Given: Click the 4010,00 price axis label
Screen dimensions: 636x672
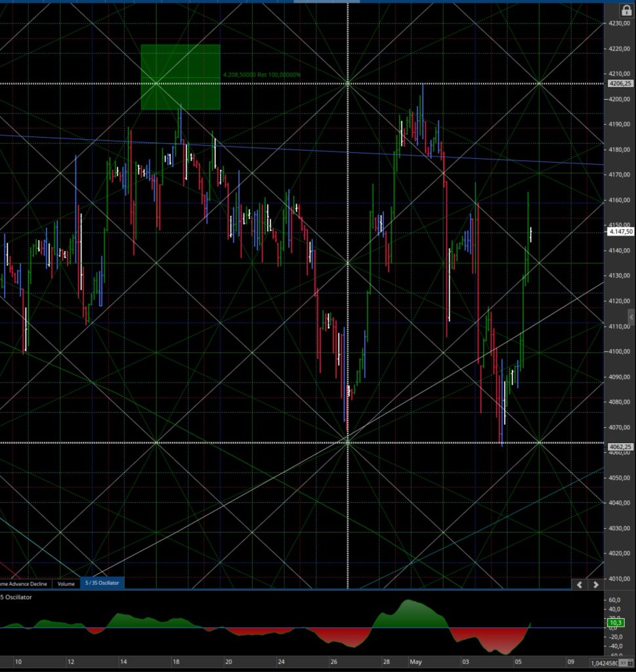Looking at the screenshot, I should coord(619,579).
